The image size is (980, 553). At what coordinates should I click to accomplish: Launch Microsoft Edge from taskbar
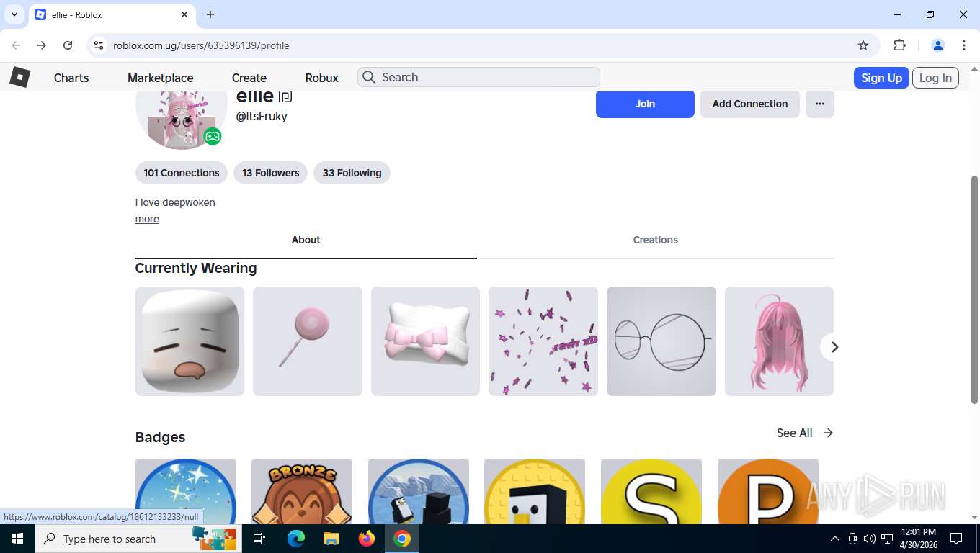296,539
